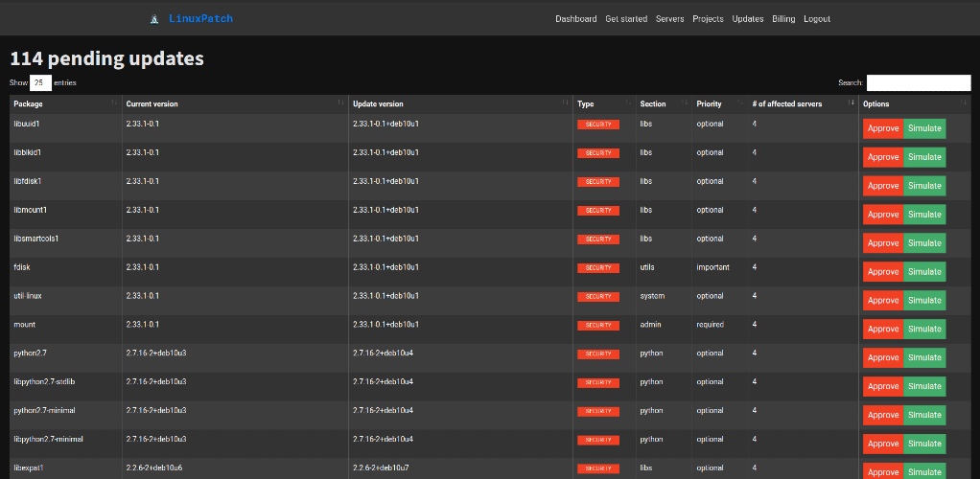Click the Search input field
This screenshot has height=479, width=980.
pos(919,82)
